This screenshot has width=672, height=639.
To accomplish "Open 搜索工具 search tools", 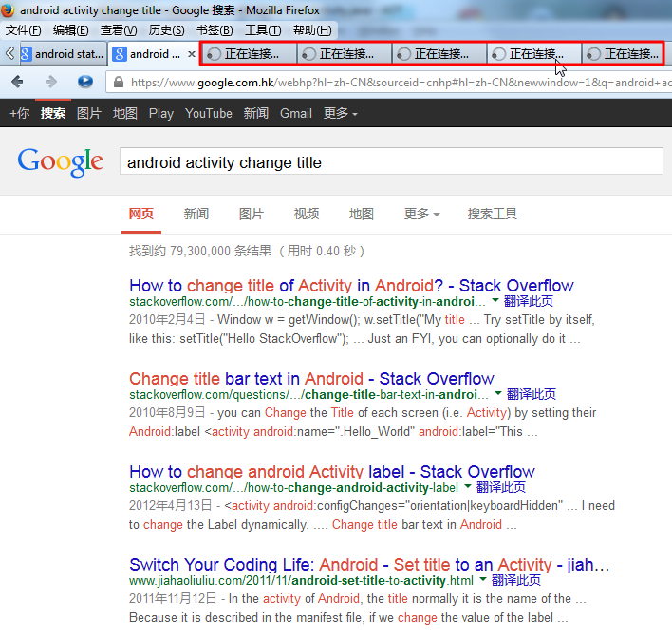I will pos(492,214).
